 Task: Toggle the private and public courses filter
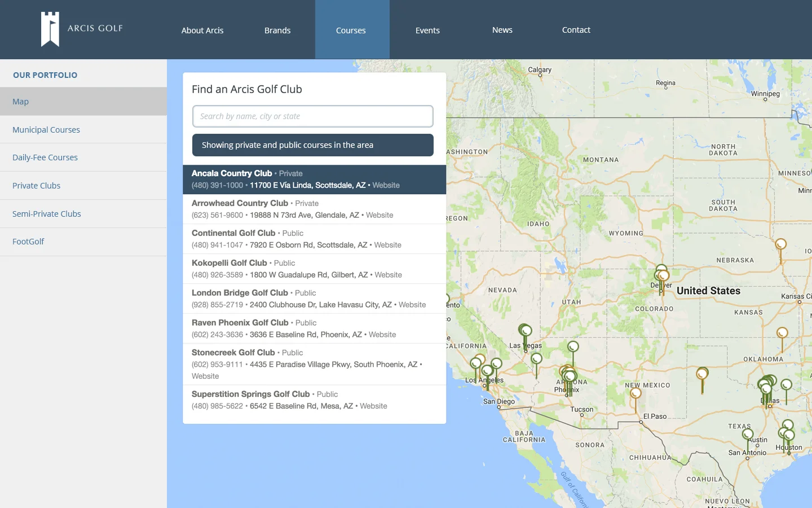312,145
